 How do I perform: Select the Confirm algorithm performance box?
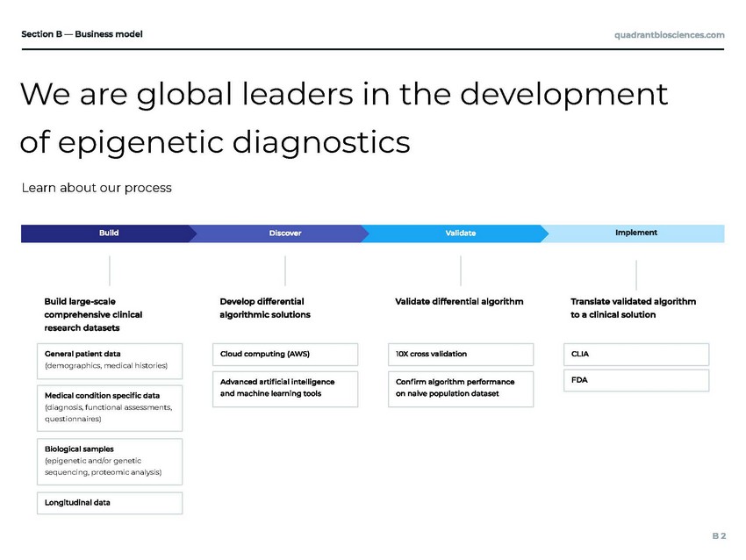461,388
